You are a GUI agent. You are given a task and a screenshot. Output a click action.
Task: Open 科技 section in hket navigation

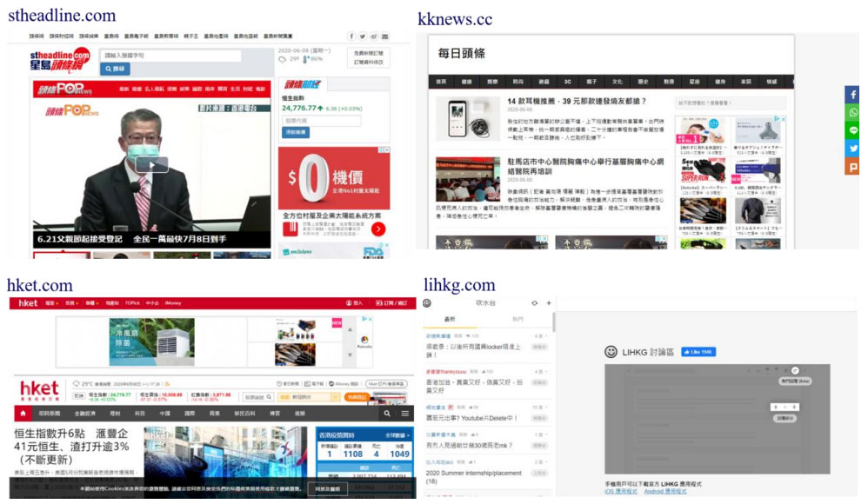pyautogui.click(x=139, y=414)
